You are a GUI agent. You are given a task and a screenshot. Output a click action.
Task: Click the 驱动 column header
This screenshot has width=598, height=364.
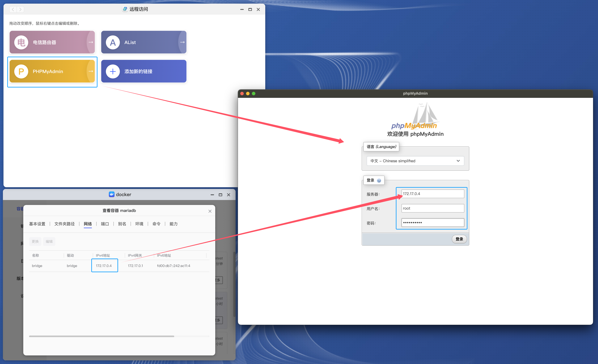(70, 255)
